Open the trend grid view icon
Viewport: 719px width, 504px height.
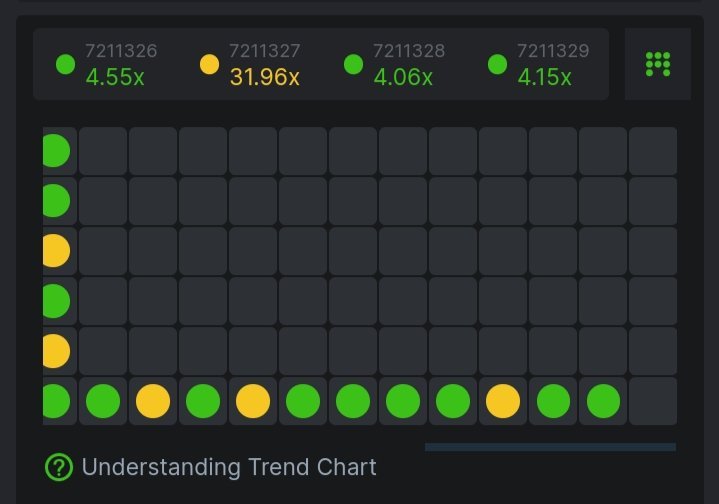coord(657,64)
